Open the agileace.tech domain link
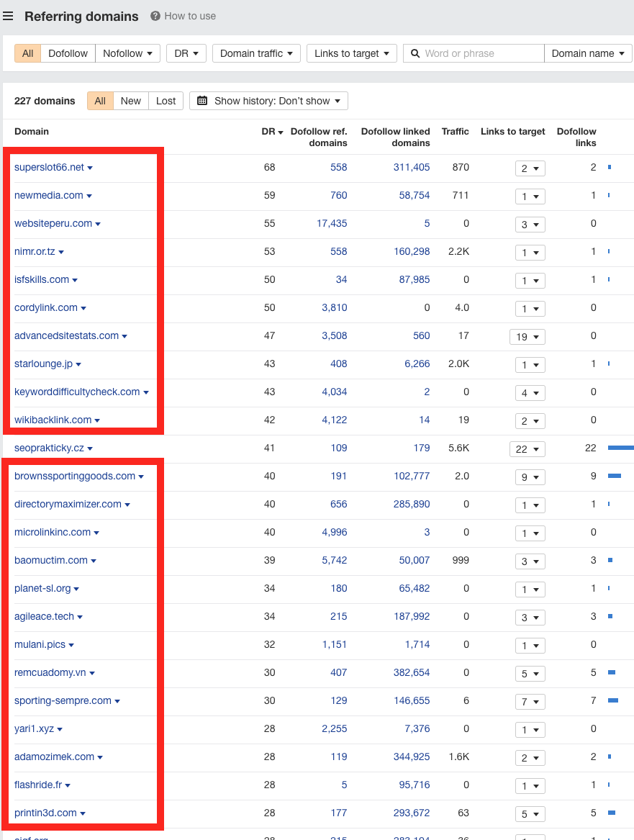634x840 pixels. 45,616
